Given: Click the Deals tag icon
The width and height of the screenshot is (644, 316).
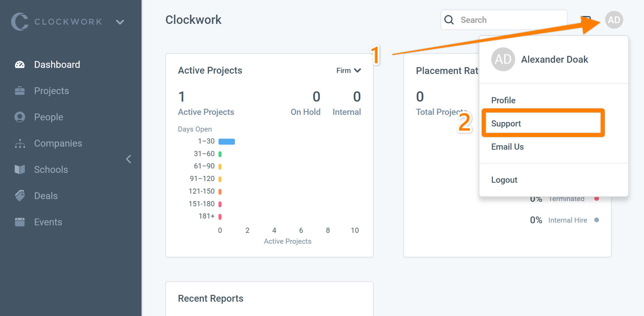Looking at the screenshot, I should [x=20, y=196].
